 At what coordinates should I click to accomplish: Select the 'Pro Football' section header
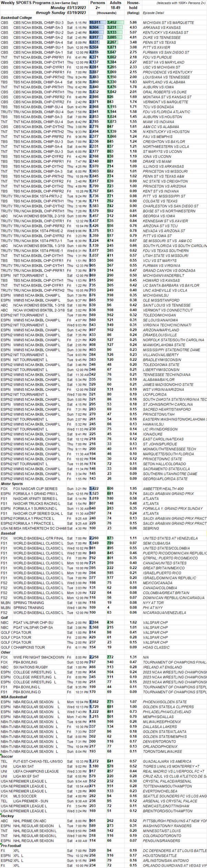tap(11, 846)
